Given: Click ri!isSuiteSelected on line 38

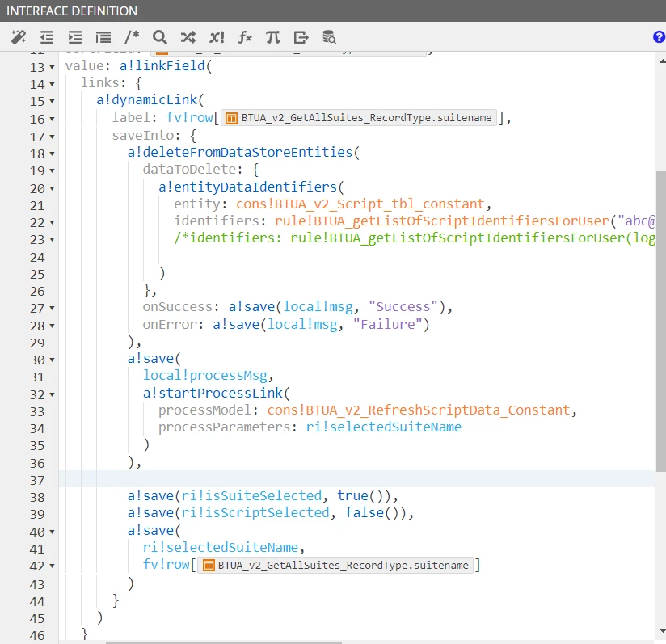Looking at the screenshot, I should (x=251, y=496).
